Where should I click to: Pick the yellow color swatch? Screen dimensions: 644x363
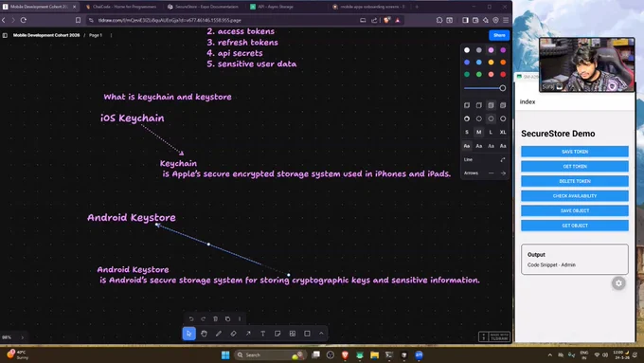click(491, 63)
